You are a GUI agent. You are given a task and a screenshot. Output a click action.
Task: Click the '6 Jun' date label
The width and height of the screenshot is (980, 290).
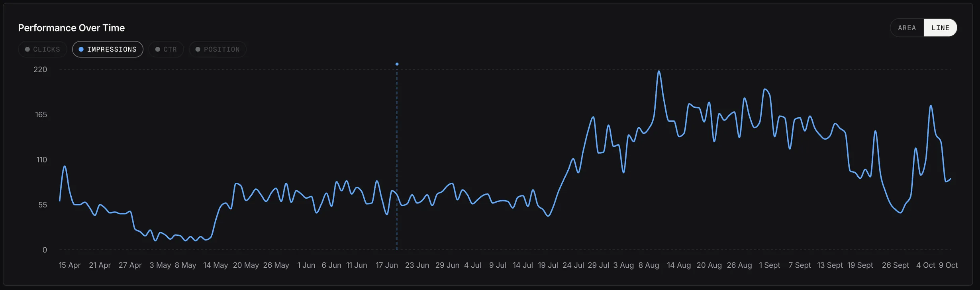click(331, 265)
